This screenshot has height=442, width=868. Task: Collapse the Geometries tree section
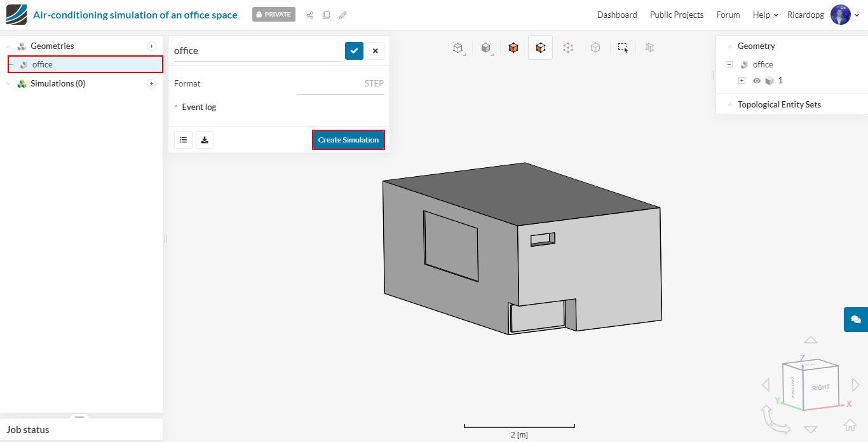pyautogui.click(x=9, y=46)
